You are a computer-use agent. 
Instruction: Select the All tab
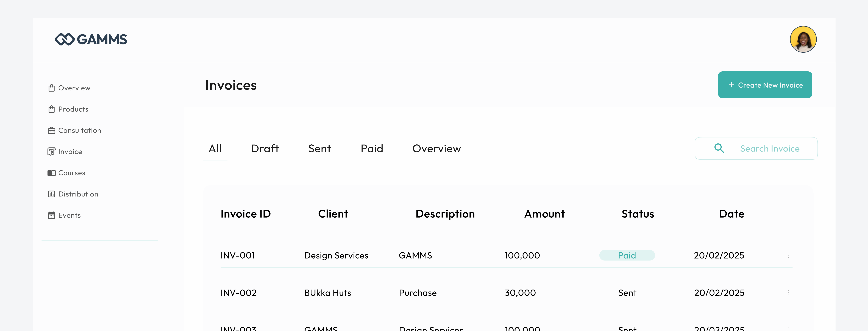[215, 148]
